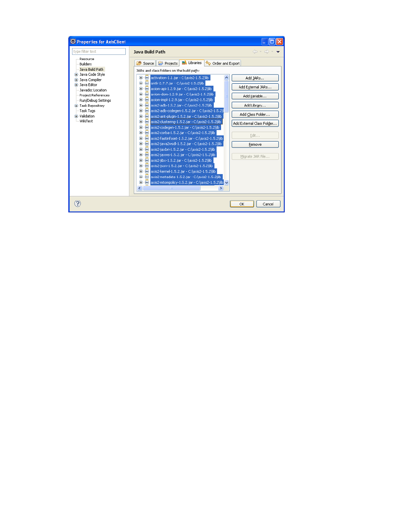Expand Java Code Style tree node
400x532 pixels.
[76, 75]
